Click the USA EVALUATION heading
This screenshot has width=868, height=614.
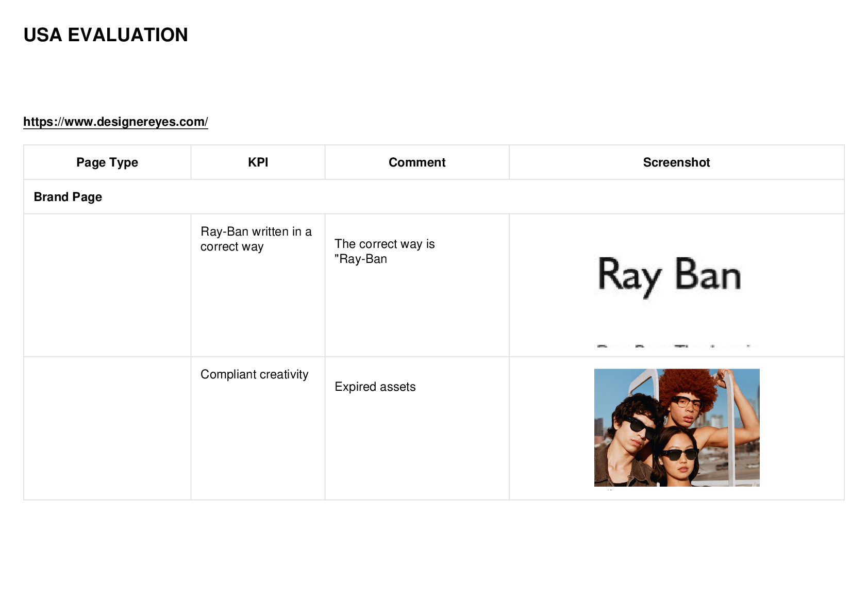[106, 35]
